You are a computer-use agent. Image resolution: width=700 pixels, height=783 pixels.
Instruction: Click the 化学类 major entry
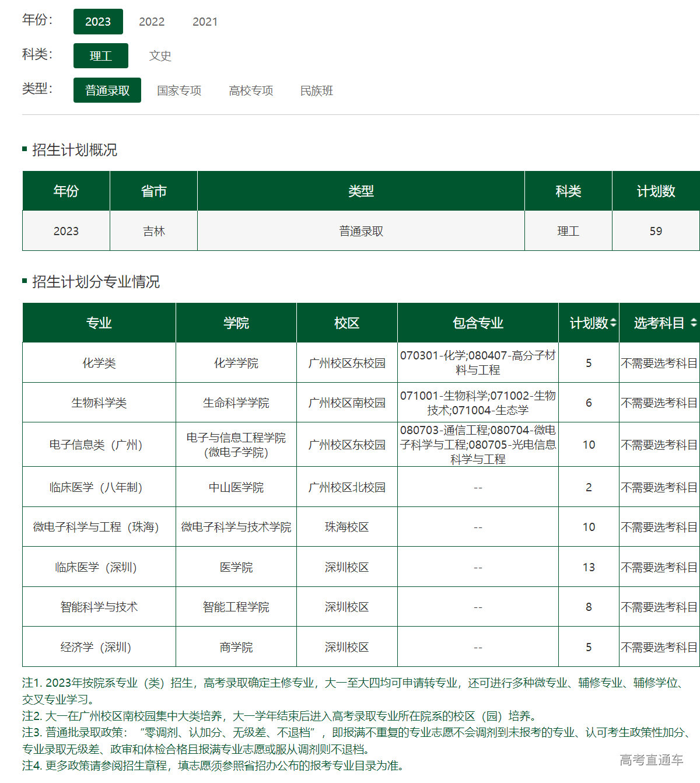click(x=98, y=362)
